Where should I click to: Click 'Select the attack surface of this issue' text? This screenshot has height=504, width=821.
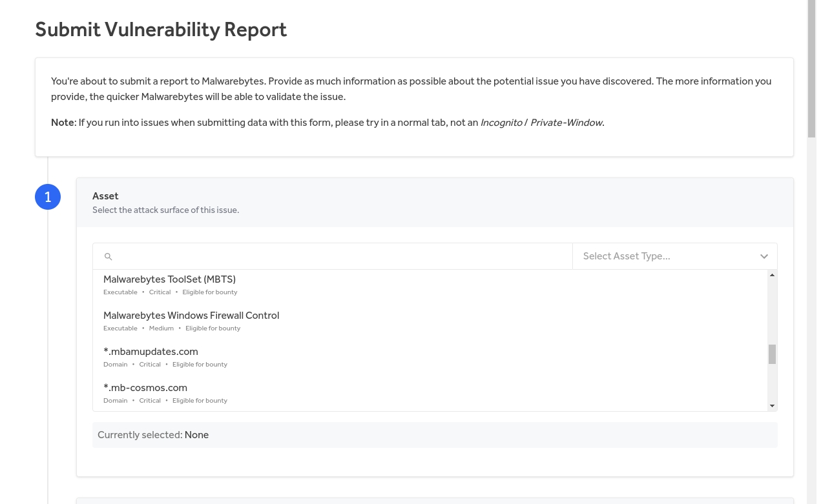165,210
